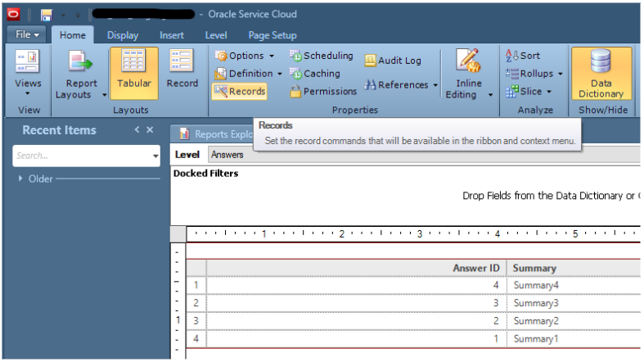Switch to the Level ribbon tab
Viewport: 644px width, 362px height.
click(216, 35)
